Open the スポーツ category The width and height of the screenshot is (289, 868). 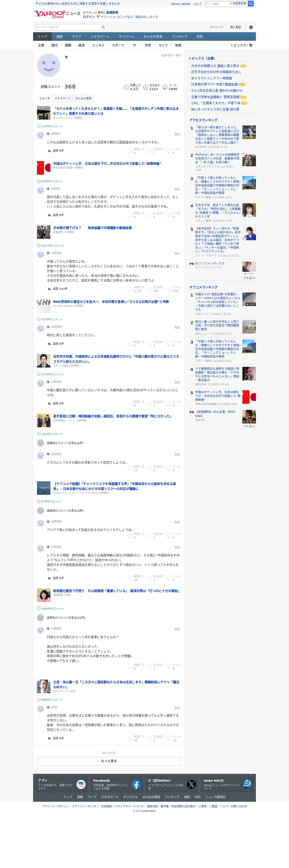(118, 45)
